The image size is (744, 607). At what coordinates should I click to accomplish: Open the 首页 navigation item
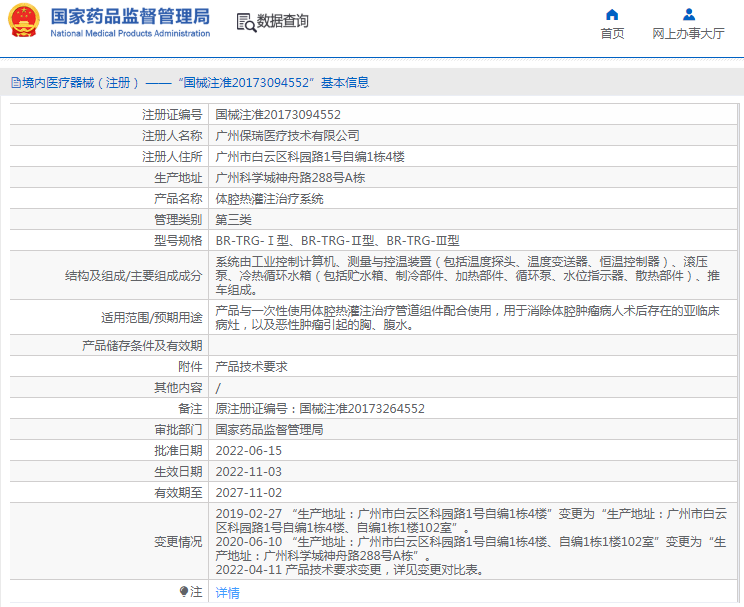(x=612, y=33)
